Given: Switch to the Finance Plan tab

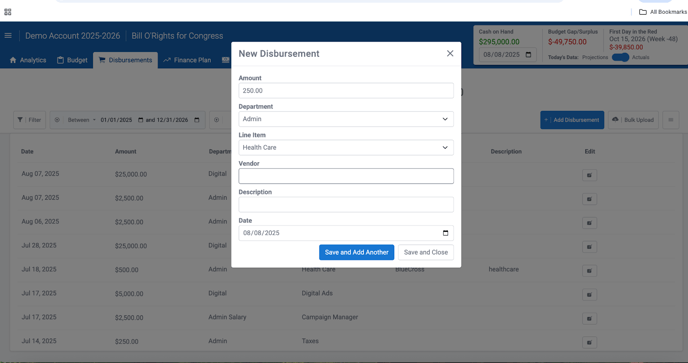Looking at the screenshot, I should click(187, 60).
